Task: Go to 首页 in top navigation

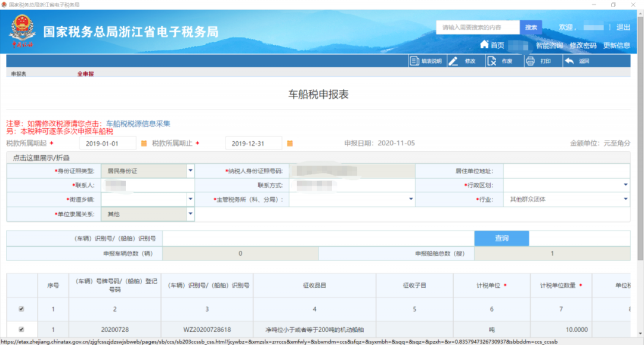Action: pos(497,45)
